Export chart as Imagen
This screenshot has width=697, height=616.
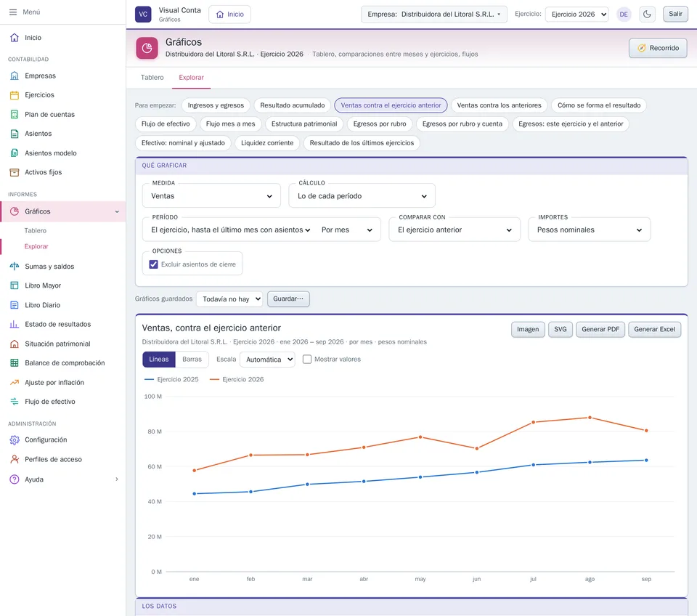point(528,330)
